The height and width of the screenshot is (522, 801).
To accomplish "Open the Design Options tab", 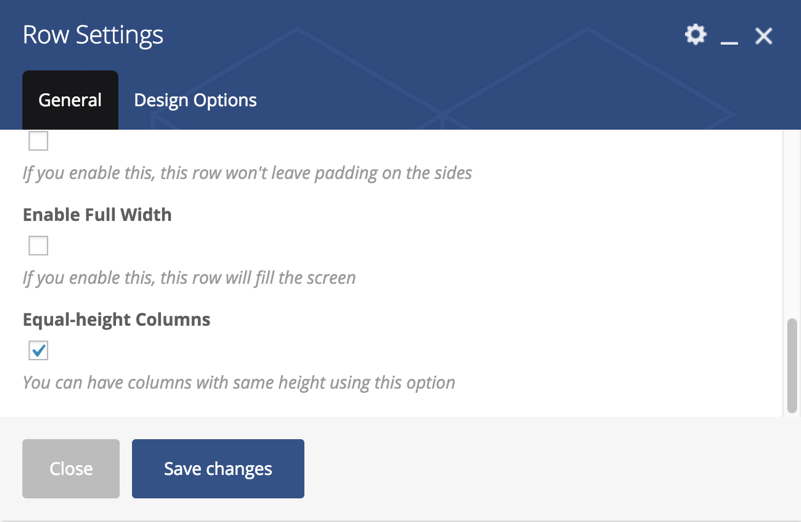I will pos(195,100).
